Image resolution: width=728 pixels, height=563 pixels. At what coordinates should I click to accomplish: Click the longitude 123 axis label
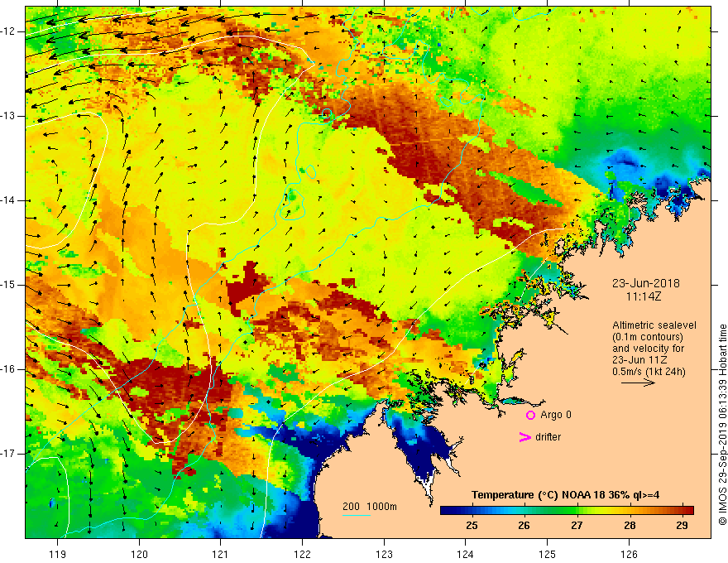coord(384,554)
